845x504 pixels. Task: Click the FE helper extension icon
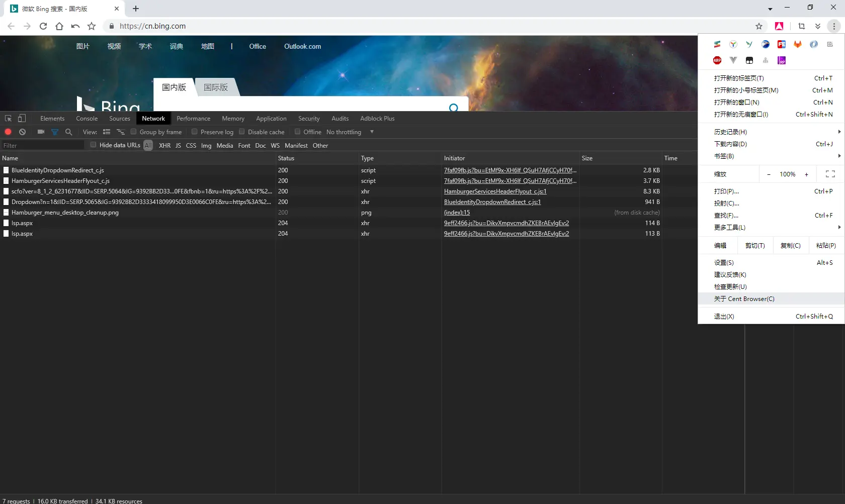pos(782,44)
